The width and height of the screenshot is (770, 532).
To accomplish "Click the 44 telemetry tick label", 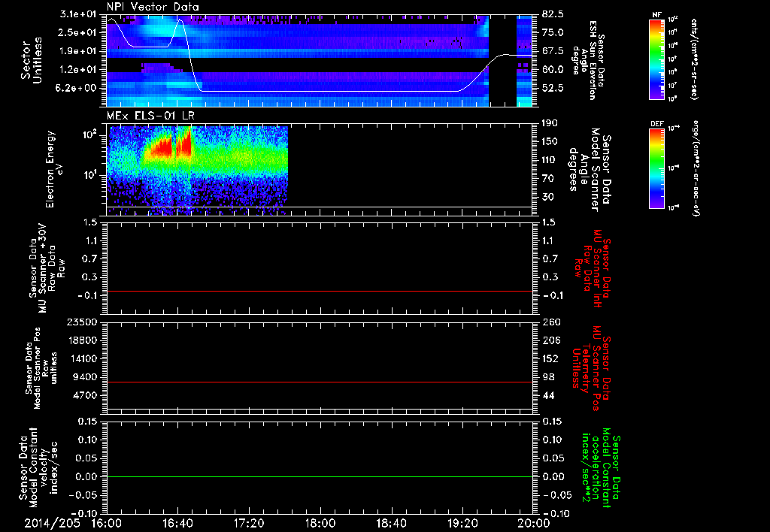I will (547, 395).
